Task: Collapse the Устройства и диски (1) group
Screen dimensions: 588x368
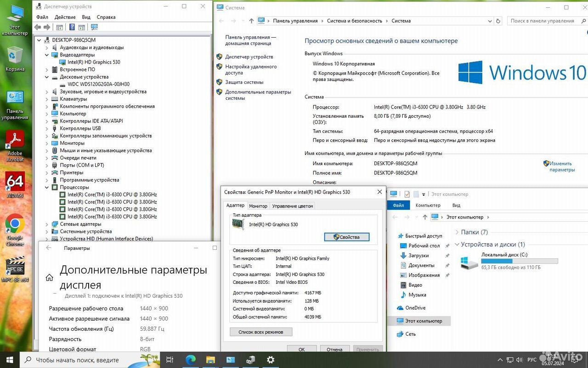Action: pyautogui.click(x=457, y=244)
